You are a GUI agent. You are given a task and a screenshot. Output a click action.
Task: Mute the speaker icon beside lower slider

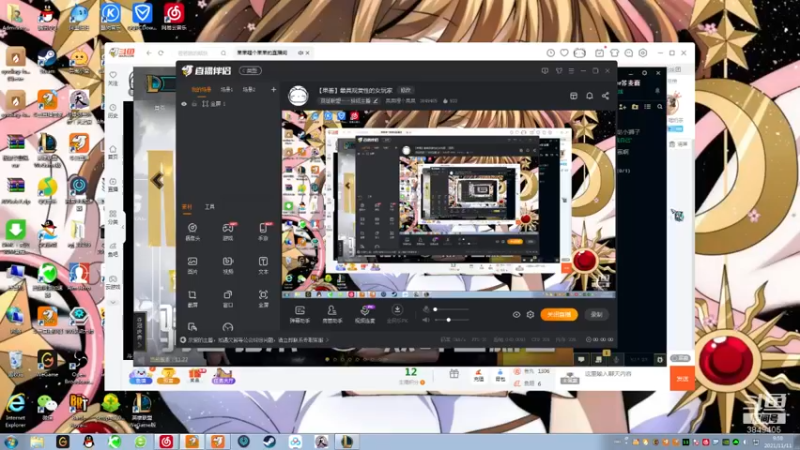[x=426, y=320]
